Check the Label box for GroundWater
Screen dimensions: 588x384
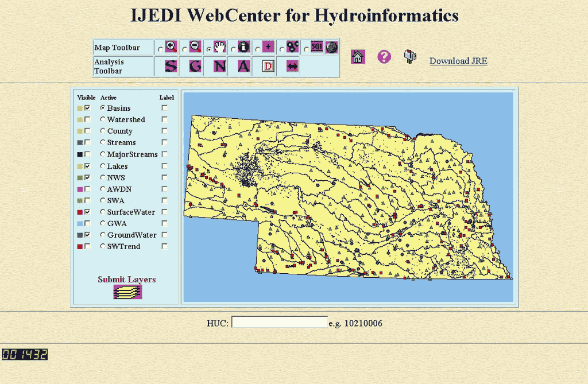[x=165, y=235]
